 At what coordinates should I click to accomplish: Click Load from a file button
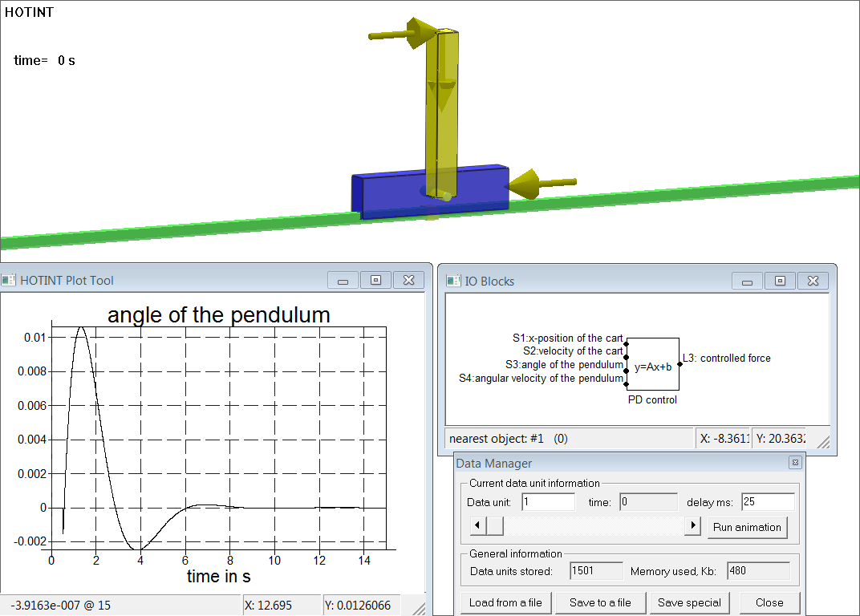(x=505, y=602)
